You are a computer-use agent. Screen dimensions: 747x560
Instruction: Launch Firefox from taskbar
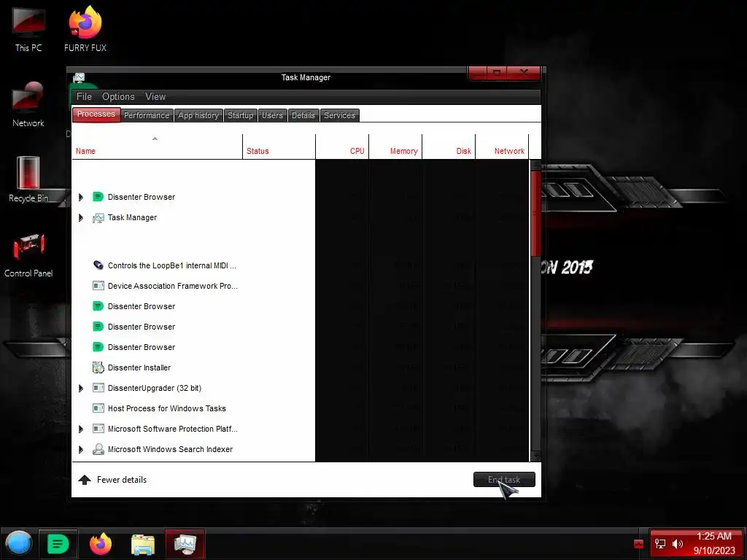point(101,543)
